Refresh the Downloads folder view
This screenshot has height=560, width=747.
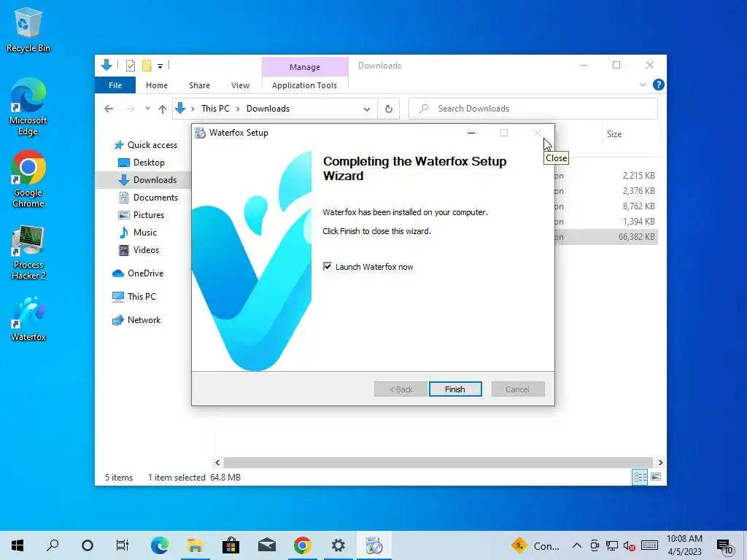click(x=389, y=109)
